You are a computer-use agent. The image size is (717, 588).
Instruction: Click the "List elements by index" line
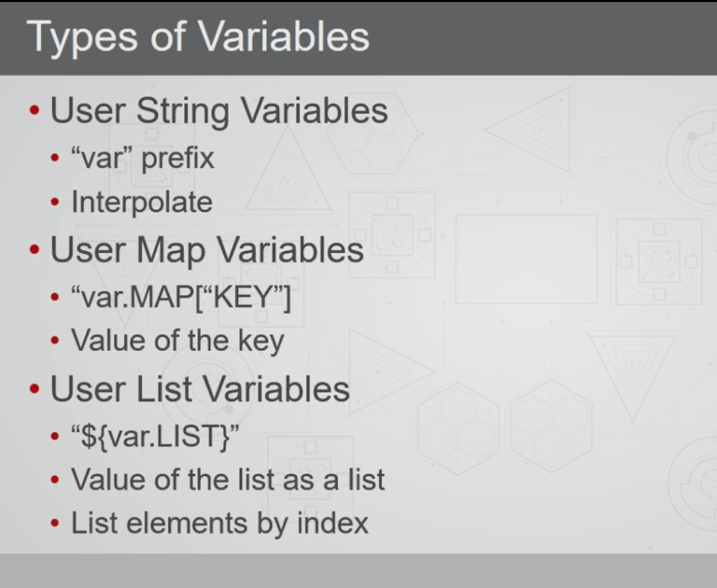click(219, 524)
